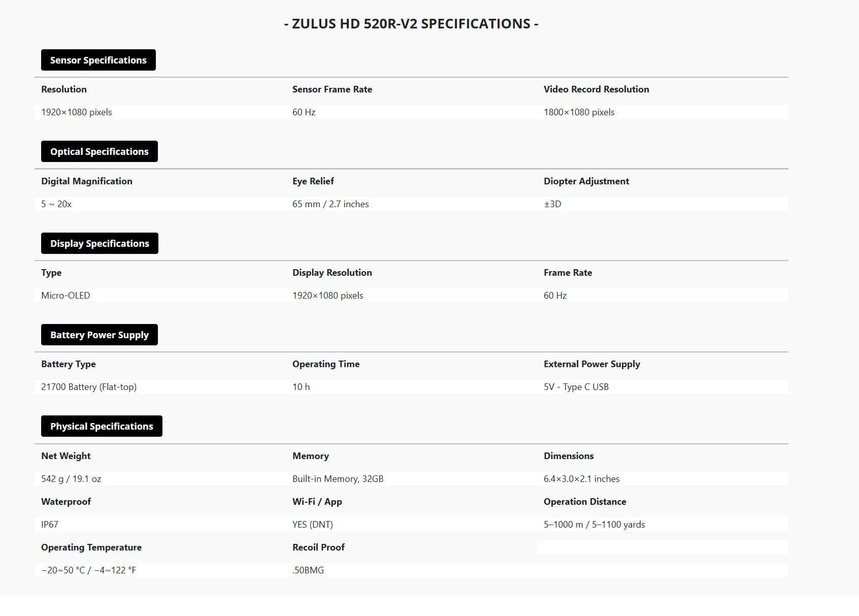Click the Display Resolution label
This screenshot has width=859, height=616.
tap(332, 273)
